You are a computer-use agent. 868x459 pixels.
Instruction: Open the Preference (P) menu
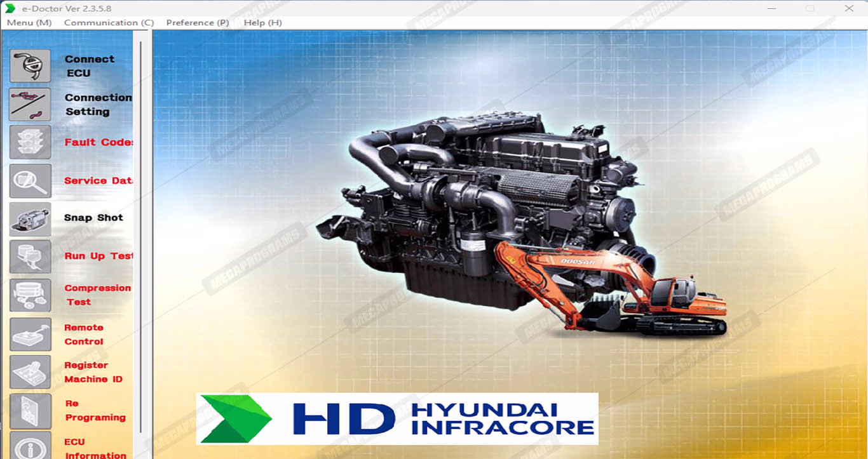click(197, 22)
